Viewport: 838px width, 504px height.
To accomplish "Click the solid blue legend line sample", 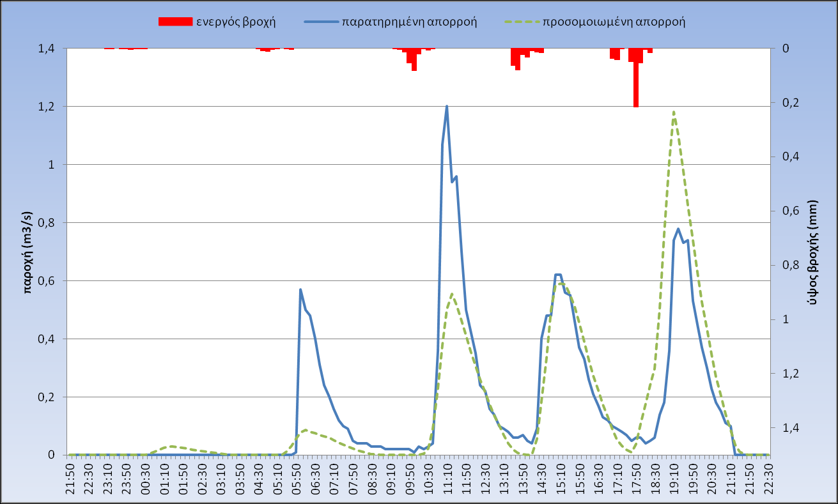I will pyautogui.click(x=323, y=21).
